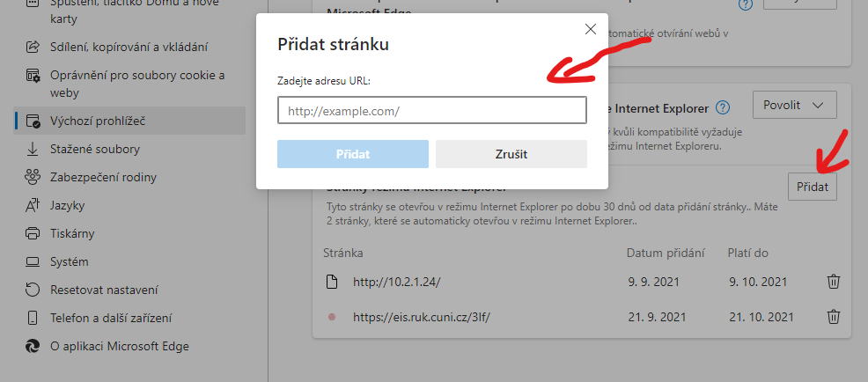Click the Zabezpečení rodiny family icon
This screenshot has height=382, width=868.
point(33,177)
